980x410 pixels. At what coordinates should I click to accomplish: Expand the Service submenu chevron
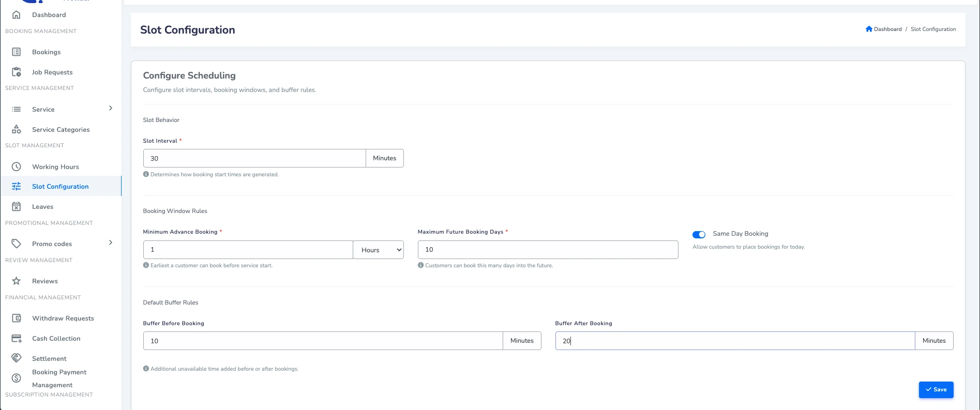click(x=110, y=108)
